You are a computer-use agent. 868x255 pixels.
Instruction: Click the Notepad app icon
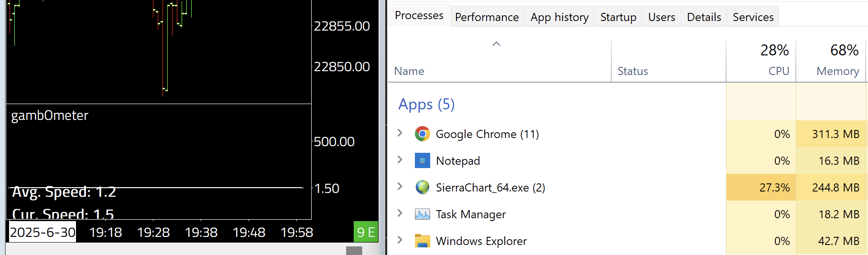click(x=422, y=161)
